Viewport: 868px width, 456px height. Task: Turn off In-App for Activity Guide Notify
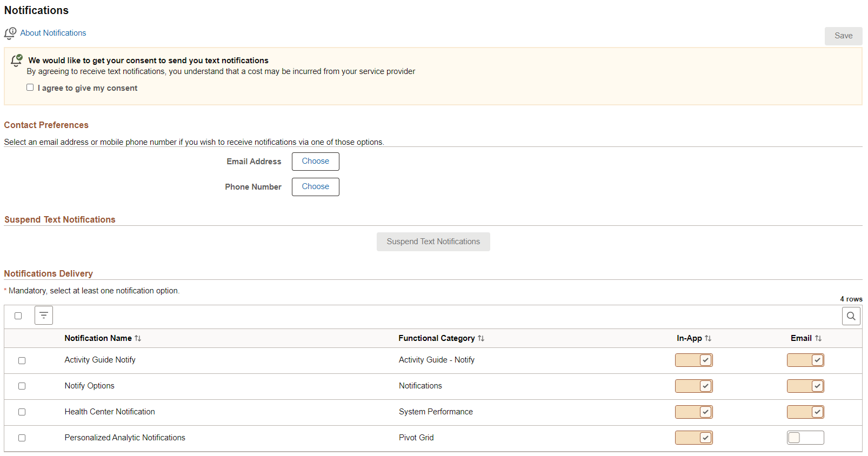[x=694, y=360]
